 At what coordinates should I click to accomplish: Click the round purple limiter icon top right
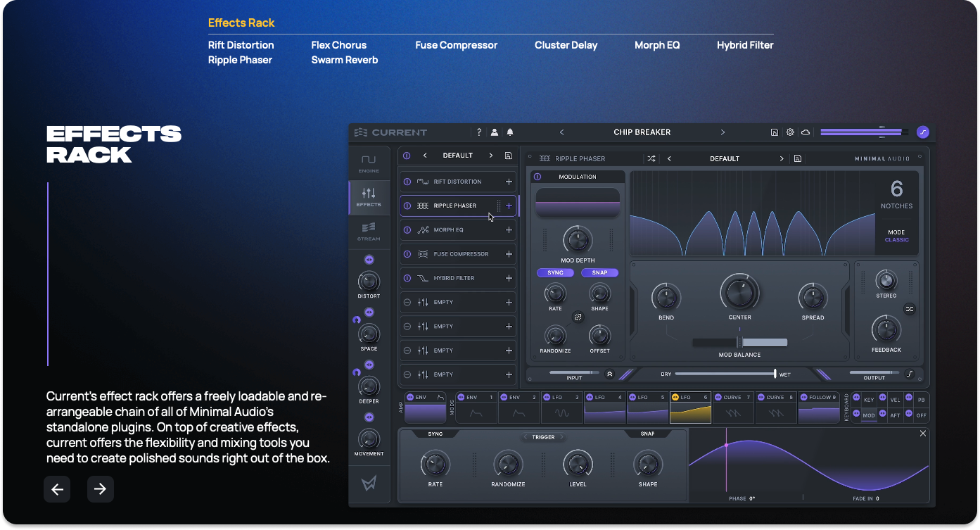click(x=923, y=132)
